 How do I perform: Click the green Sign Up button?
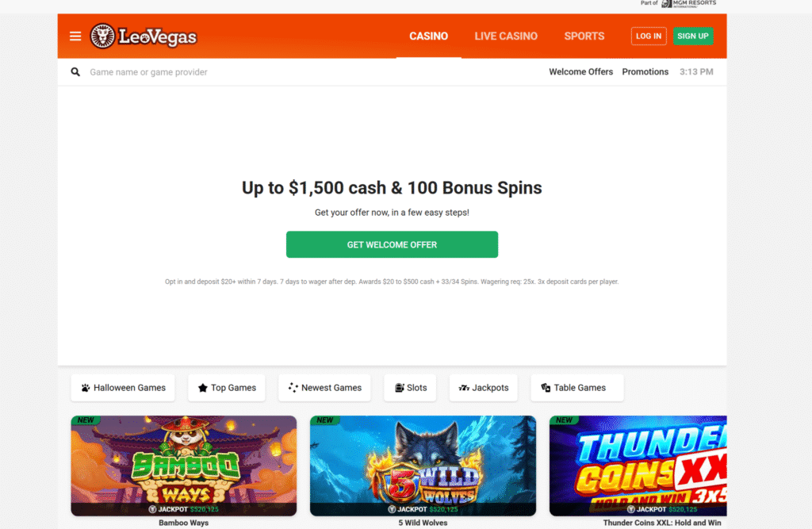pos(693,36)
